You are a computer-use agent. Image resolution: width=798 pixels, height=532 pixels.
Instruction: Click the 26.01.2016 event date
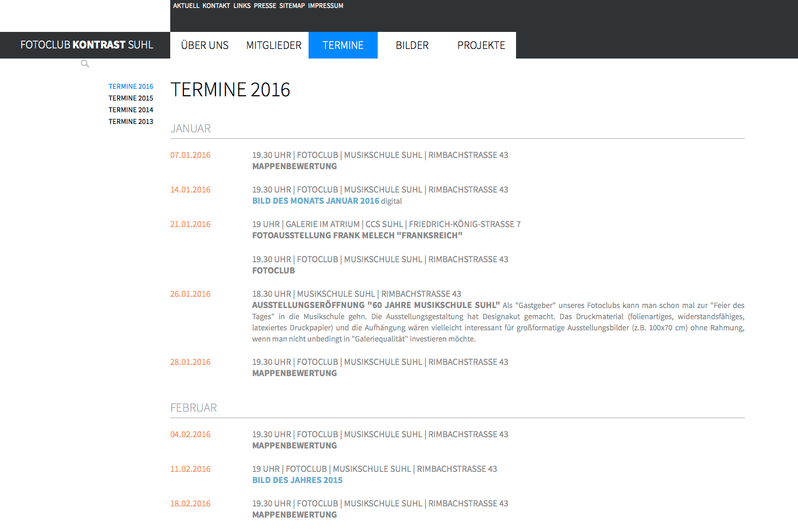coord(190,294)
